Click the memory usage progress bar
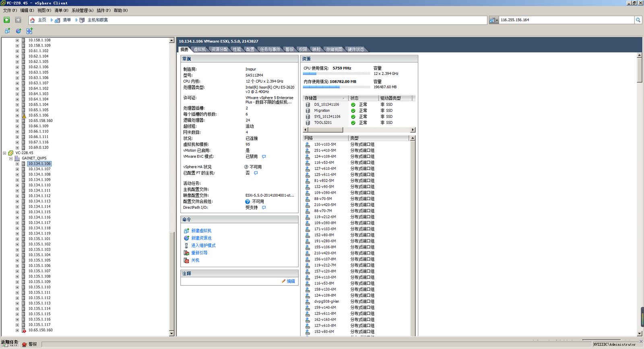Screen dimensions: 644x349 (x=336, y=87)
